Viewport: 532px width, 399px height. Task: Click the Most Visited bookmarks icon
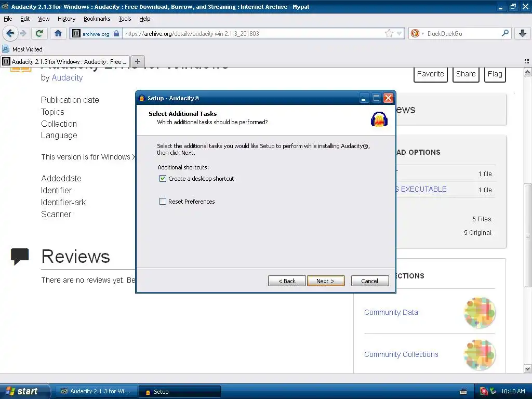click(x=6, y=49)
